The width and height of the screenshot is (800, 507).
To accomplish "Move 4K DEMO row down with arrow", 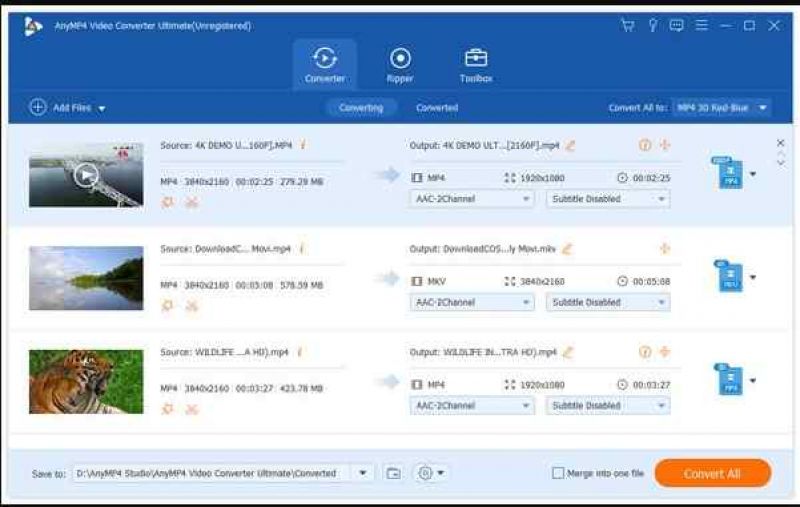I will click(781, 163).
